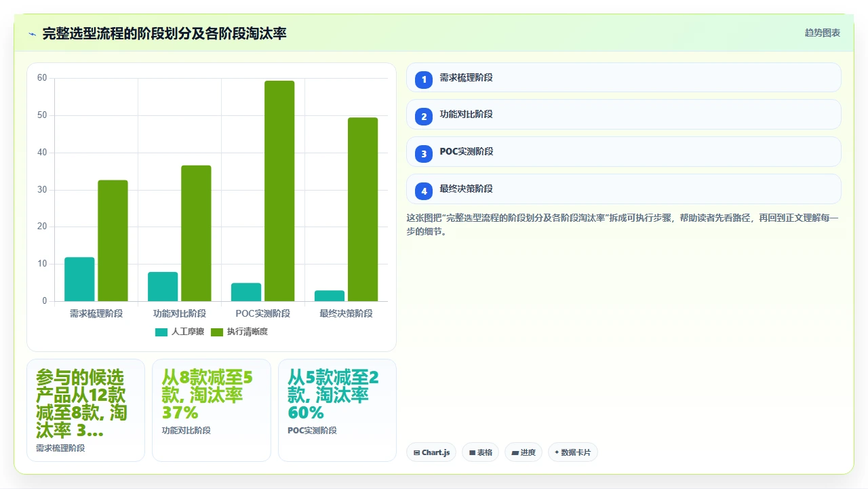Click the Chart.js tag
Viewport: 868px width, 489px height.
(431, 452)
